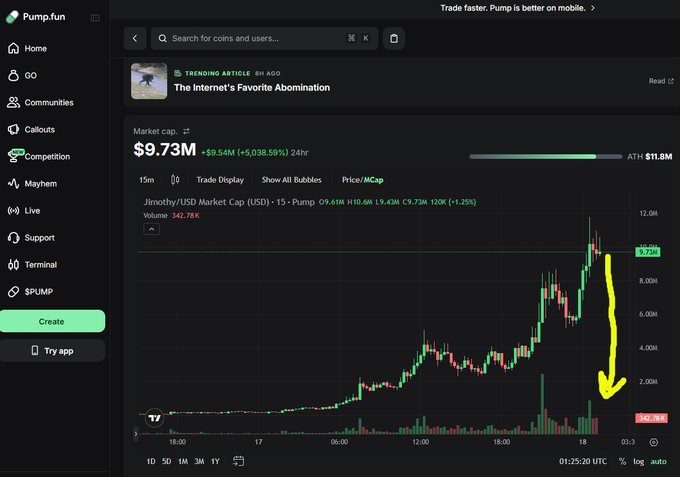This screenshot has width=680, height=477.
Task: Click the GO bag icon
Action: click(x=13, y=75)
